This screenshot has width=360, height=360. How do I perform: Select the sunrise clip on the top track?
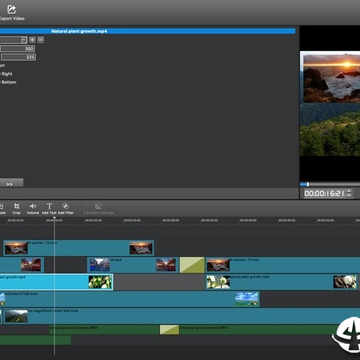tap(79, 248)
